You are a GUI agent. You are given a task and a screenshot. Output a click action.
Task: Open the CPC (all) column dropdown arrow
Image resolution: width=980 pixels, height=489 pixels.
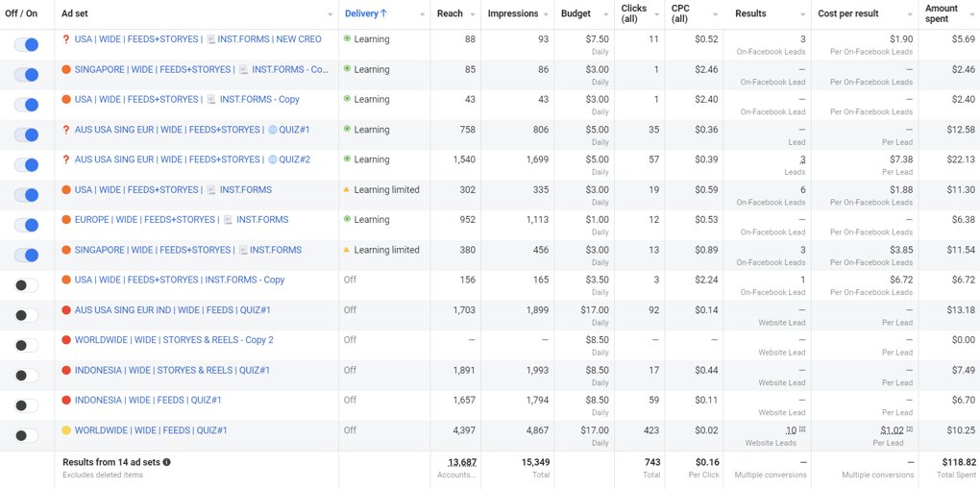click(x=715, y=14)
